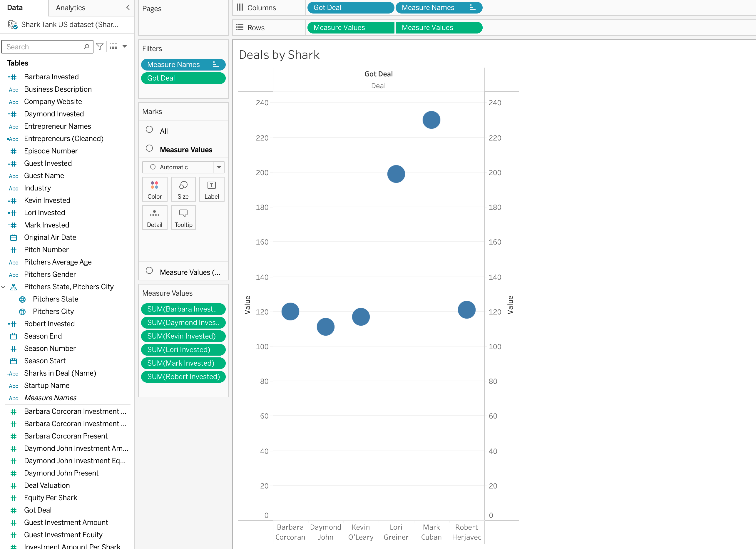Click the search magnifier icon
This screenshot has height=549, width=756.
click(86, 47)
